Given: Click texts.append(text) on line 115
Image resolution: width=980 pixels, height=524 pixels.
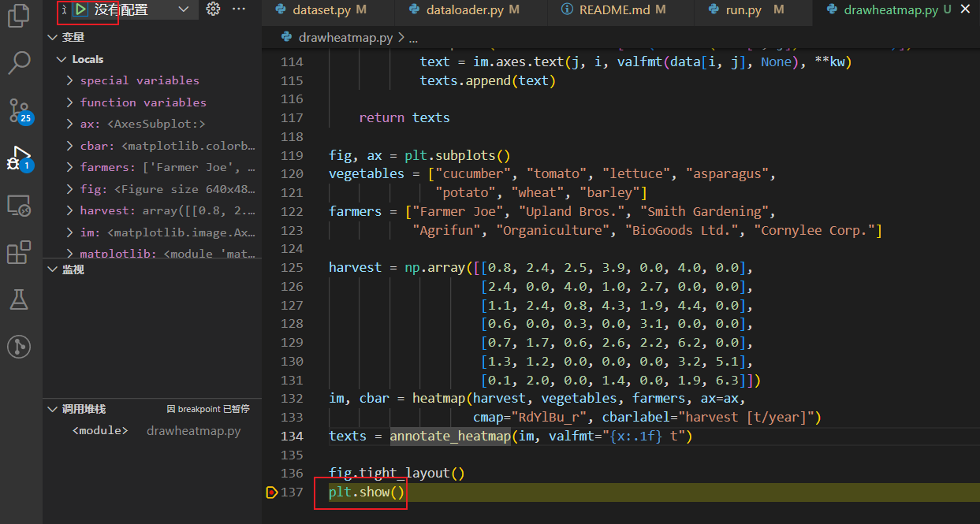Looking at the screenshot, I should pos(488,80).
